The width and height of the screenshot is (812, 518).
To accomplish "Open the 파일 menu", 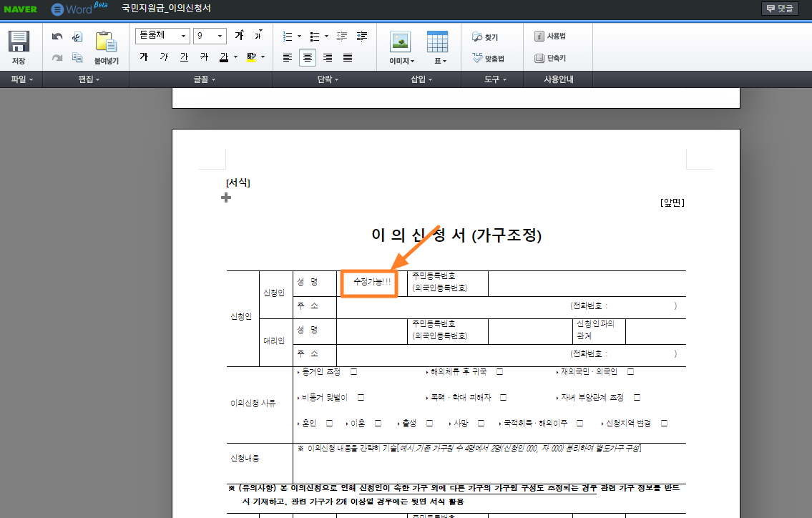I will click(21, 79).
